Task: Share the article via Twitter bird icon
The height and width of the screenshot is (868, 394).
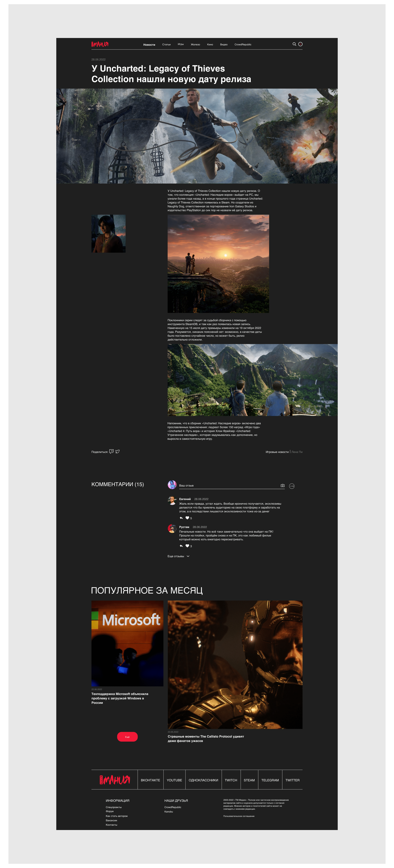Action: pyautogui.click(x=118, y=452)
